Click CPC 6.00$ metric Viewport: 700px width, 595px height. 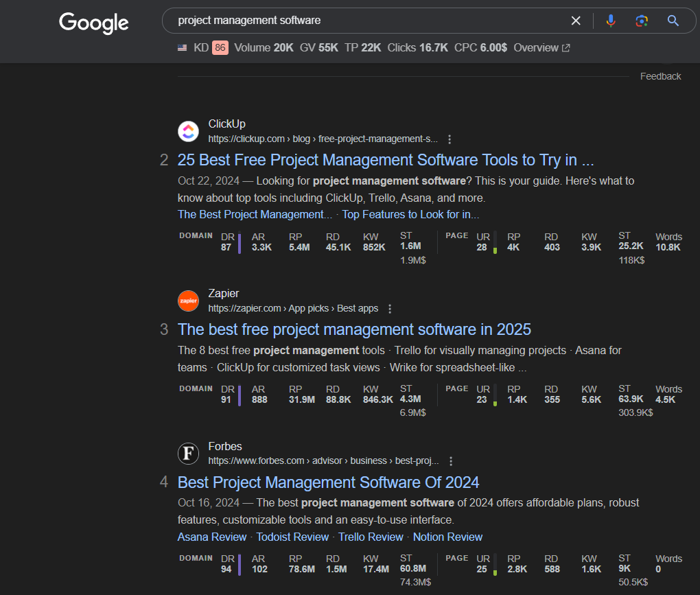pyautogui.click(x=480, y=48)
